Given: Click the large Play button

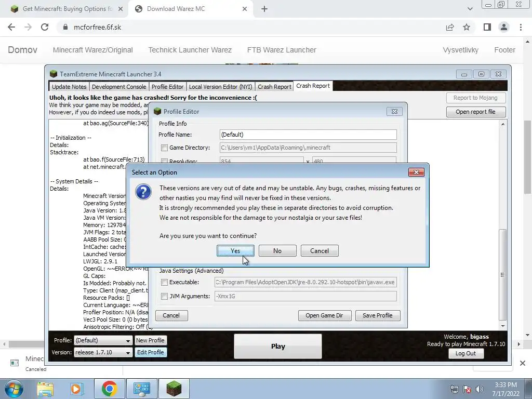Looking at the screenshot, I should 278,347.
